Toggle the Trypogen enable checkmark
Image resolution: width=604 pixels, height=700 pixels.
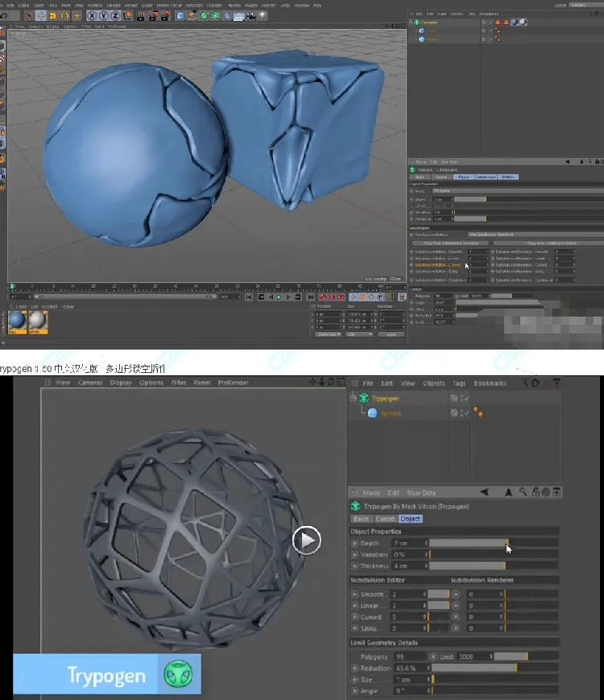(x=465, y=399)
